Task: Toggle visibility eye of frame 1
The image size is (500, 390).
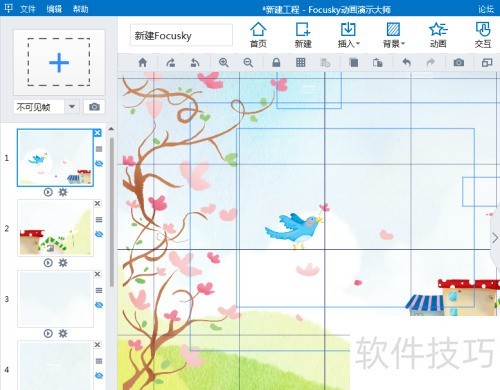Action: (99, 164)
